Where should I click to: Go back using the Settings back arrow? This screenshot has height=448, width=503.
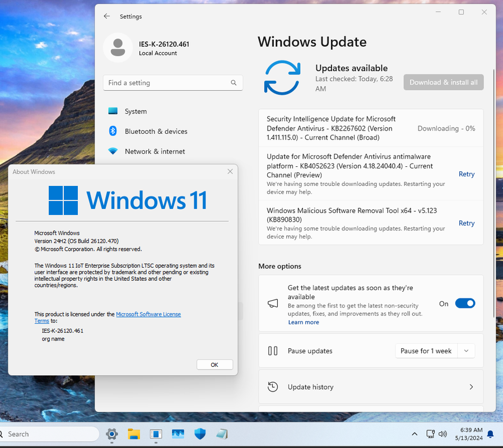click(x=107, y=16)
